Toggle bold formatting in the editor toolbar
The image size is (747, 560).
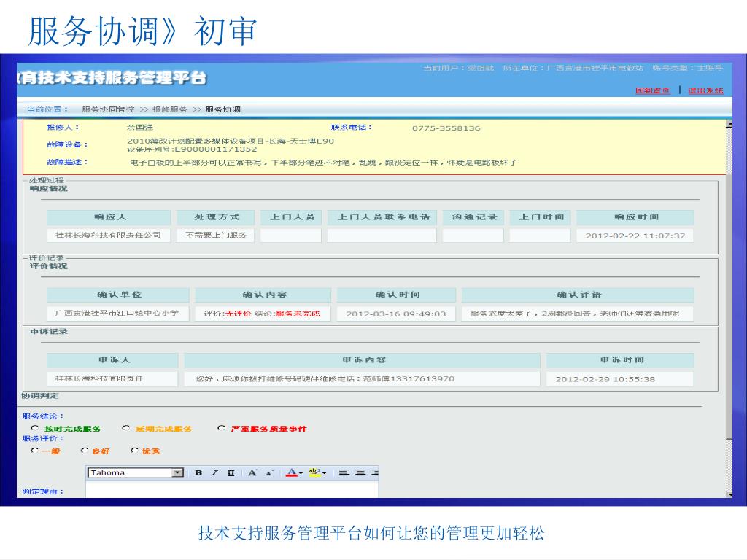(x=198, y=472)
